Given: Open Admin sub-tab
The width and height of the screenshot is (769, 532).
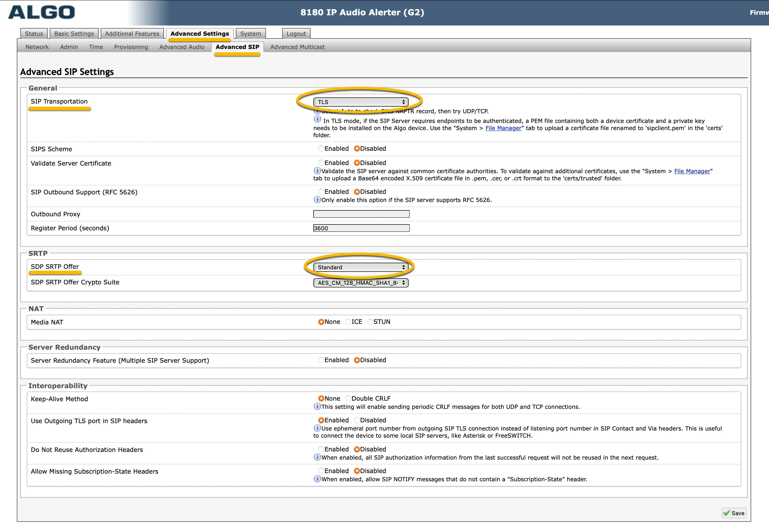Looking at the screenshot, I should pos(69,47).
